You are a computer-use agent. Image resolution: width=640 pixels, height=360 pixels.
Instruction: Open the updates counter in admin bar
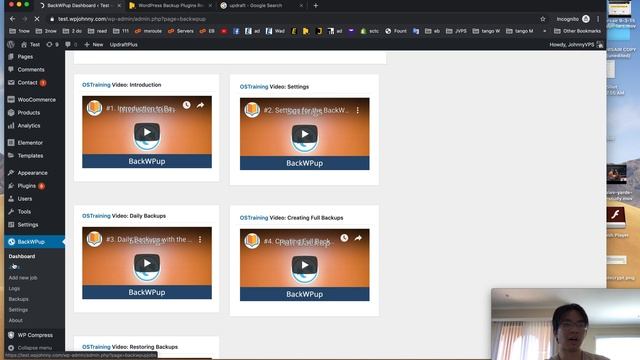[x=52, y=44]
